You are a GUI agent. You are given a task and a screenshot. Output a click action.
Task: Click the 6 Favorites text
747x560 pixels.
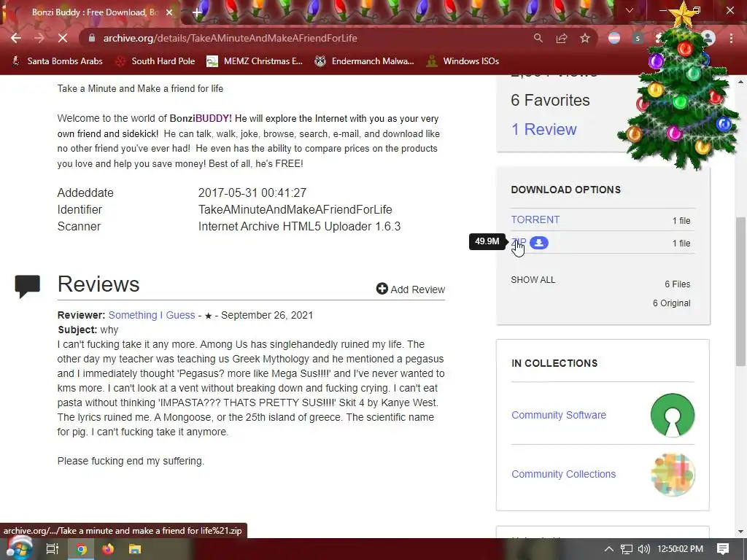(550, 100)
